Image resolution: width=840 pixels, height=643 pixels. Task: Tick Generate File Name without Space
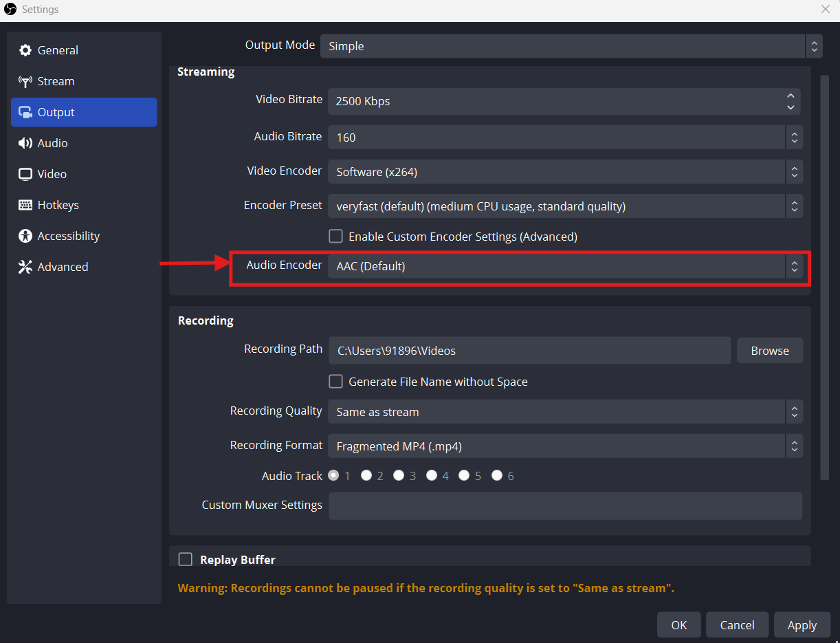[x=335, y=381]
